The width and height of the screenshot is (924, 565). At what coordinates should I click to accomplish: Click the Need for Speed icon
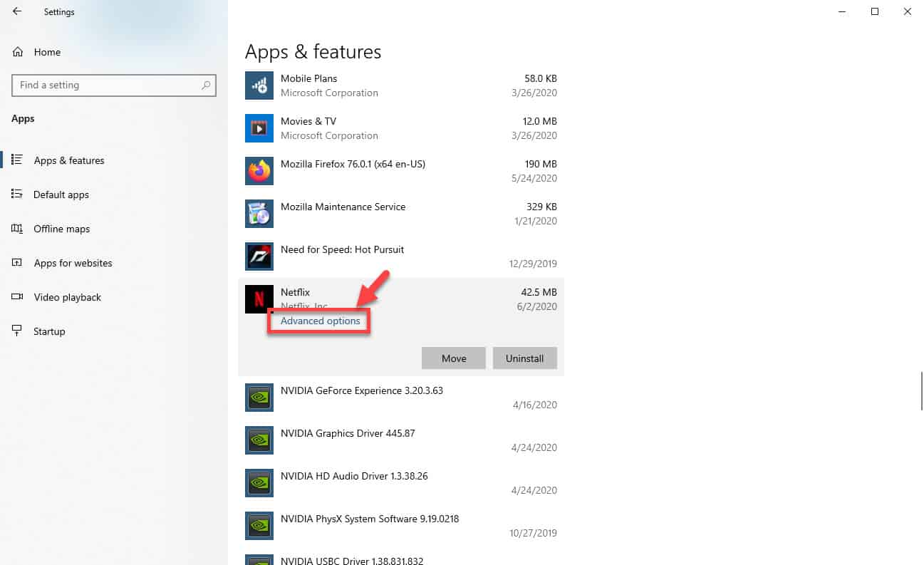coord(259,256)
